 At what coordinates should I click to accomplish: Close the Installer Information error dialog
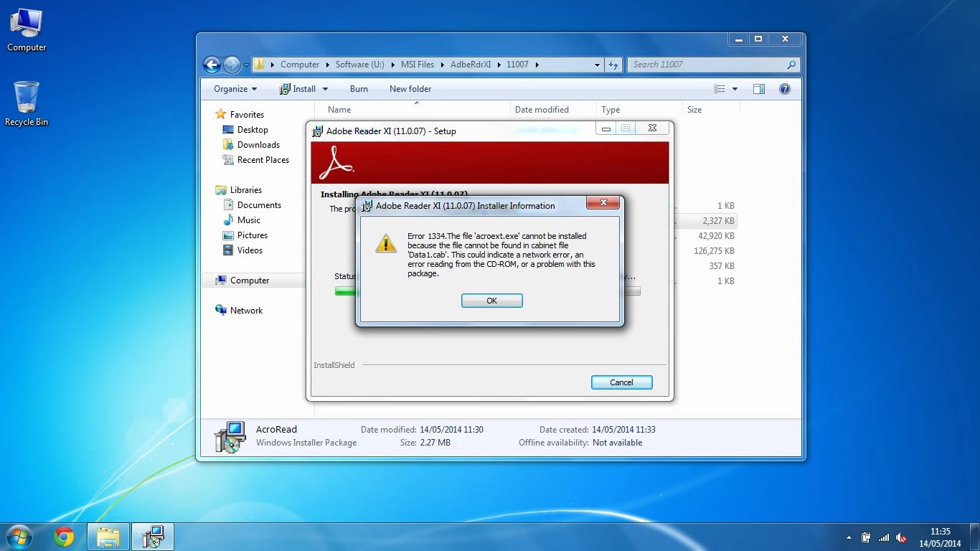coord(603,203)
